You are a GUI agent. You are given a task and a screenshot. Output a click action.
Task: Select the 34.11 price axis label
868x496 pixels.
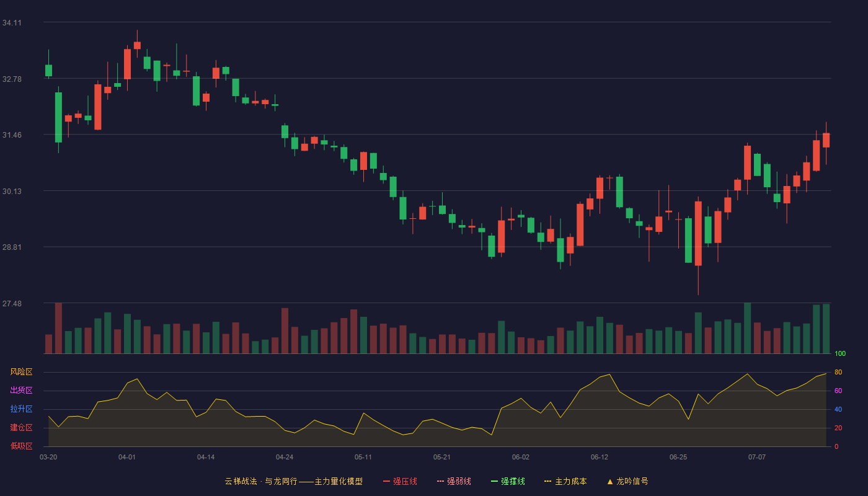pyautogui.click(x=12, y=23)
